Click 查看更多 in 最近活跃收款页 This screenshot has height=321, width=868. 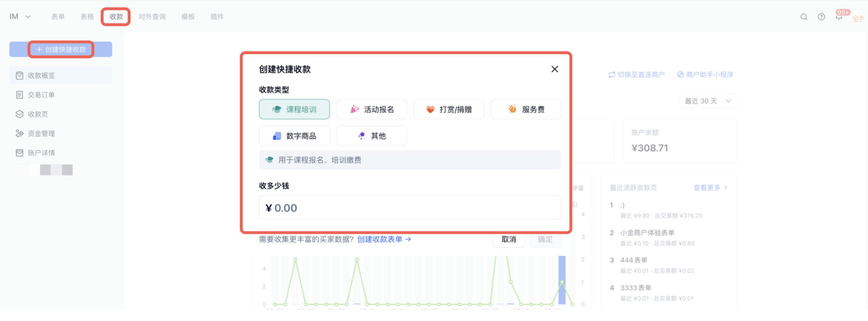pyautogui.click(x=707, y=188)
